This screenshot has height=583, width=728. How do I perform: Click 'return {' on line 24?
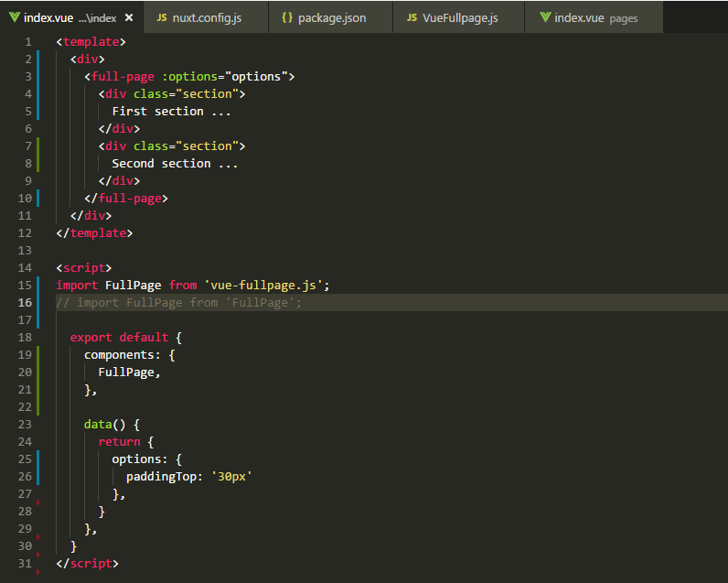click(126, 442)
